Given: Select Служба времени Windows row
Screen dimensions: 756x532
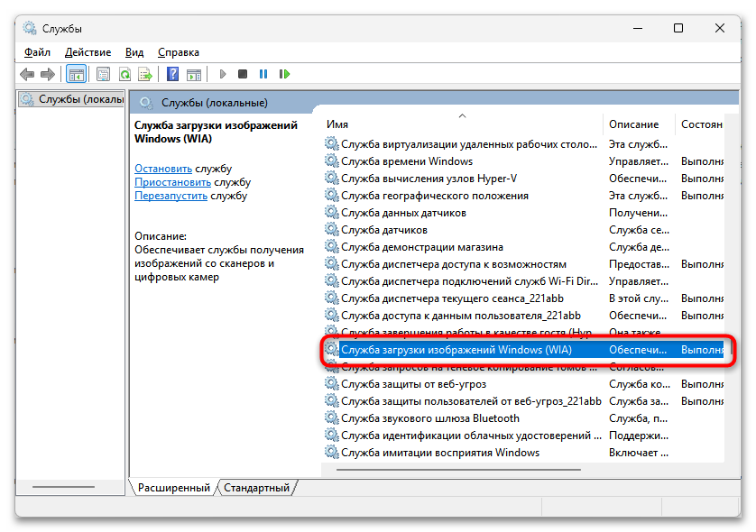Looking at the screenshot, I should click(523, 161).
